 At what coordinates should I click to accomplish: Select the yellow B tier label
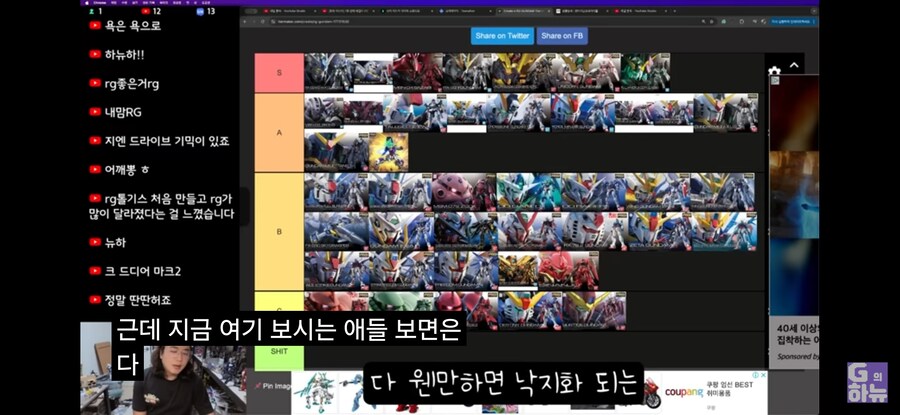[279, 232]
